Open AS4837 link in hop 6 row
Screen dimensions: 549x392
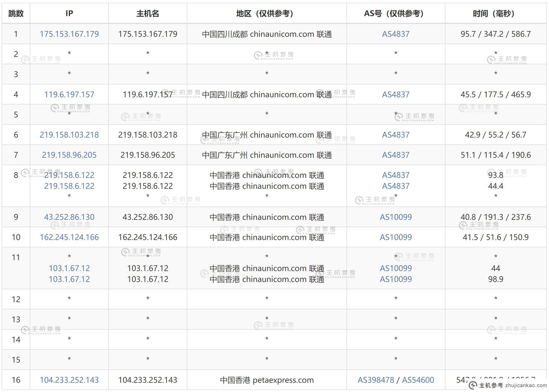[x=396, y=135]
